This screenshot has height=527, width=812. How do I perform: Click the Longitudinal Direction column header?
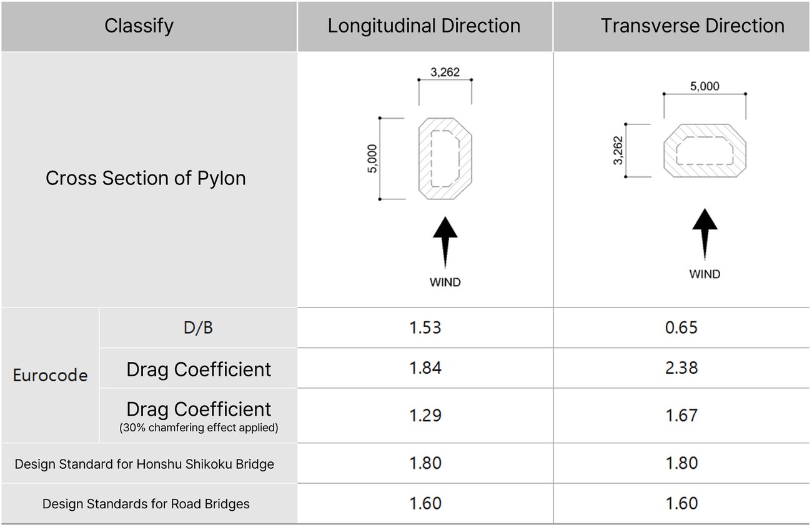424,26
